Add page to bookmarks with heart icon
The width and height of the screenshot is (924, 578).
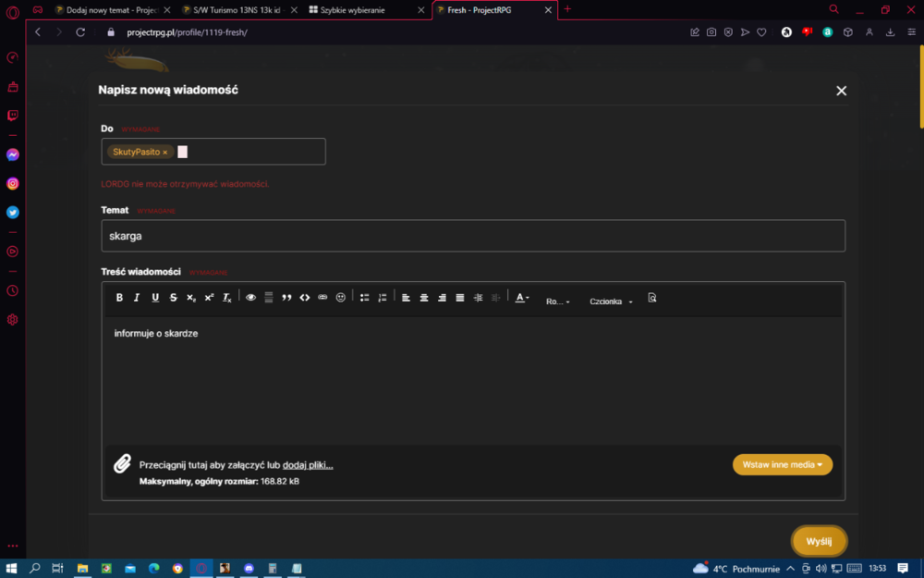click(762, 32)
